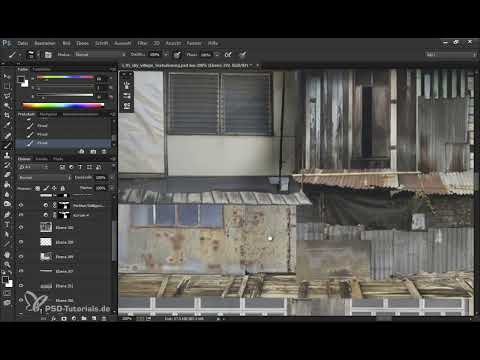Select the Rectangular Marquee tool
This screenshot has width=480, height=360.
click(7, 86)
